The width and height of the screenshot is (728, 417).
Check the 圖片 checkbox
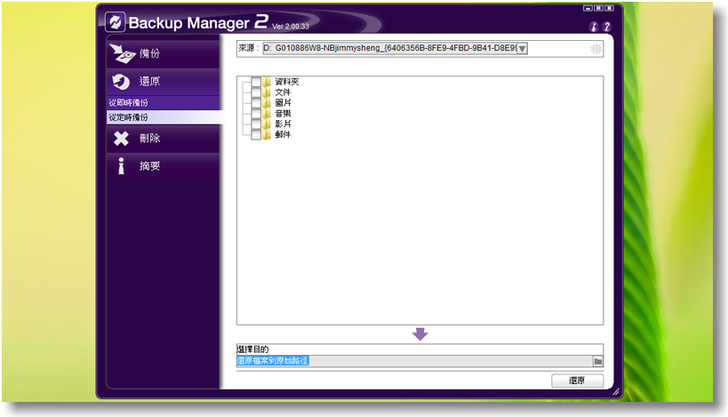click(256, 103)
